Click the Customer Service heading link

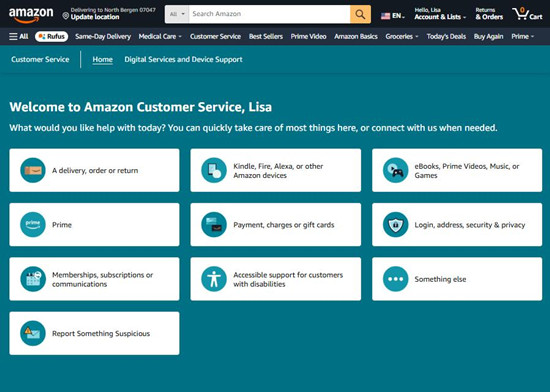point(40,60)
